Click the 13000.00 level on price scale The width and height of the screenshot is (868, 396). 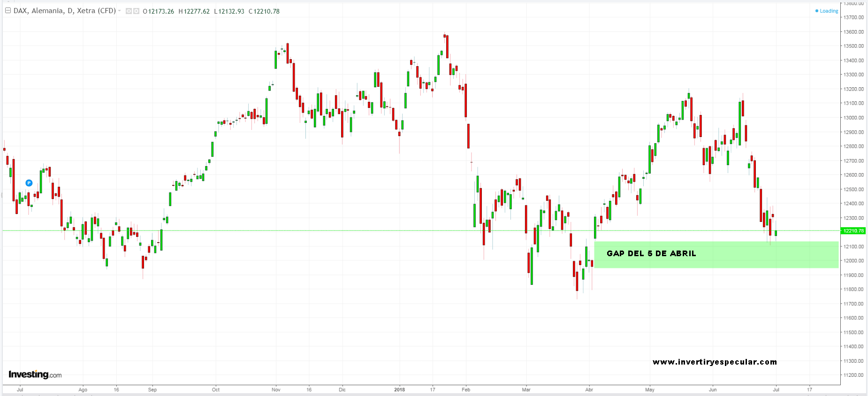pos(853,118)
